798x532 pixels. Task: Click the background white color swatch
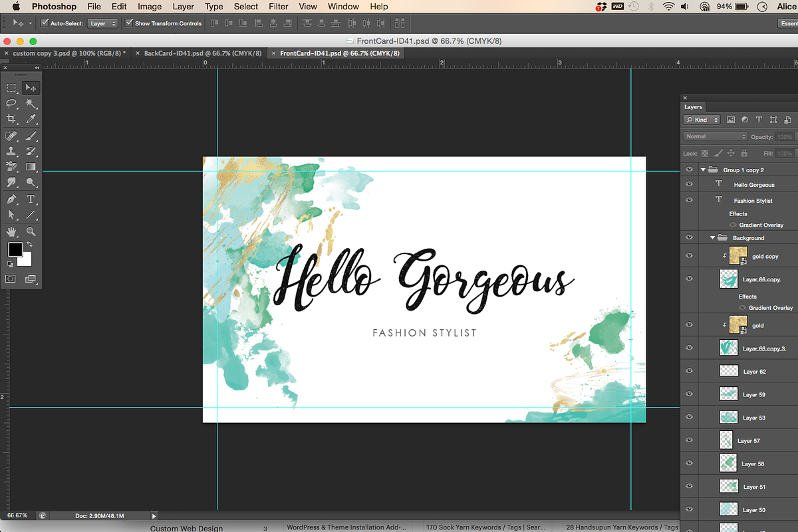(25, 260)
